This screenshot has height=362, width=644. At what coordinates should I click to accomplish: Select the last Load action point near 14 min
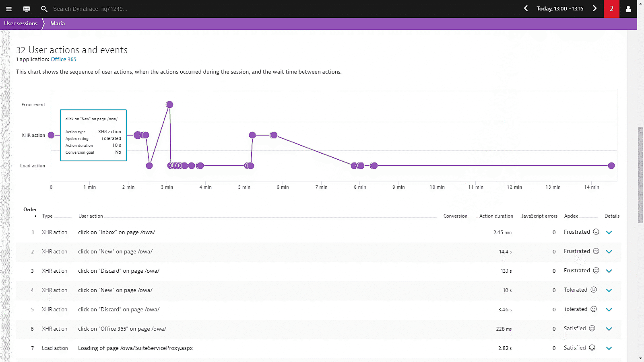(611, 166)
